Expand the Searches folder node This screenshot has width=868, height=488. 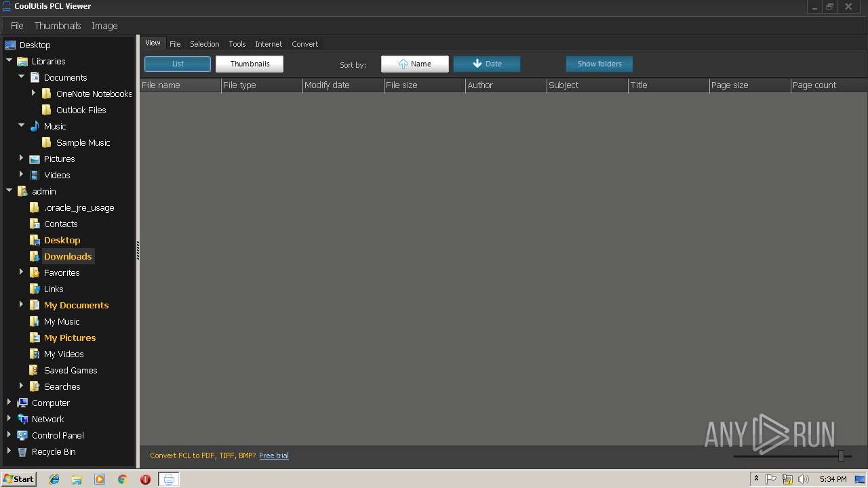(x=21, y=386)
